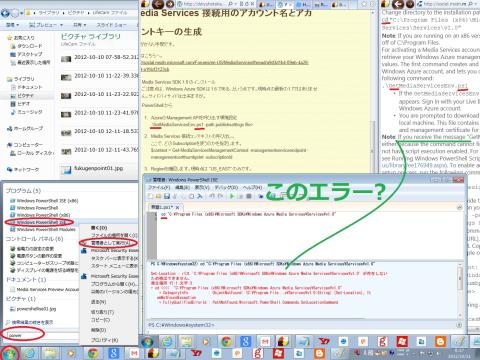The width and height of the screenshot is (480, 360).
Task: Select the fukugenpoint01.jpg file
Action: point(92,170)
